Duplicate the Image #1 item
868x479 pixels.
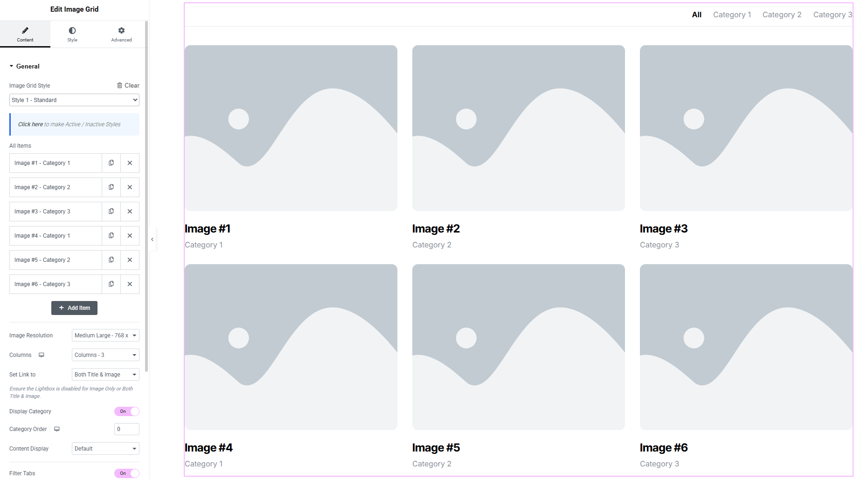(x=111, y=163)
